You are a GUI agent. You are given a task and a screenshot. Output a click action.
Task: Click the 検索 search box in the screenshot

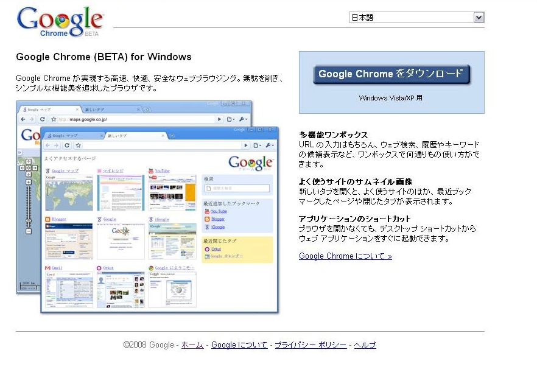pos(237,188)
